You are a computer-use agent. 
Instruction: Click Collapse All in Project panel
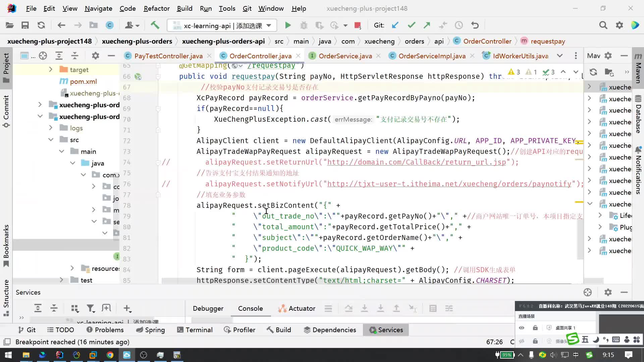click(x=75, y=56)
